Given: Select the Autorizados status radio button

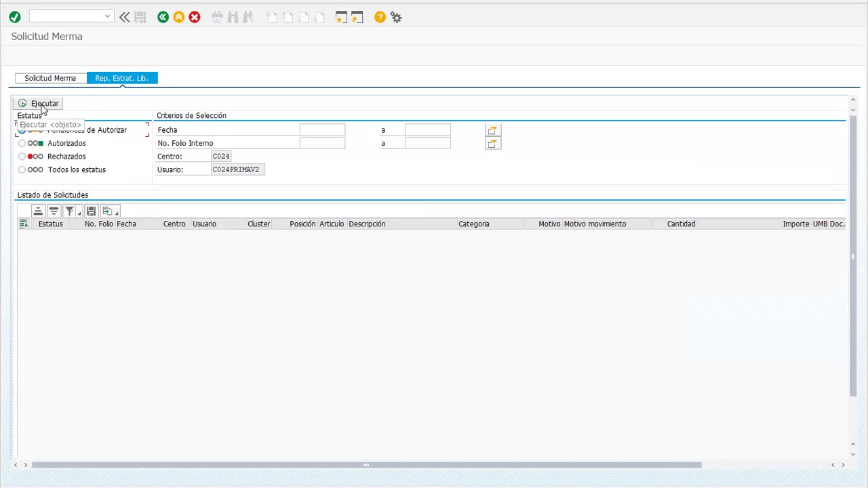Looking at the screenshot, I should coord(22,144).
